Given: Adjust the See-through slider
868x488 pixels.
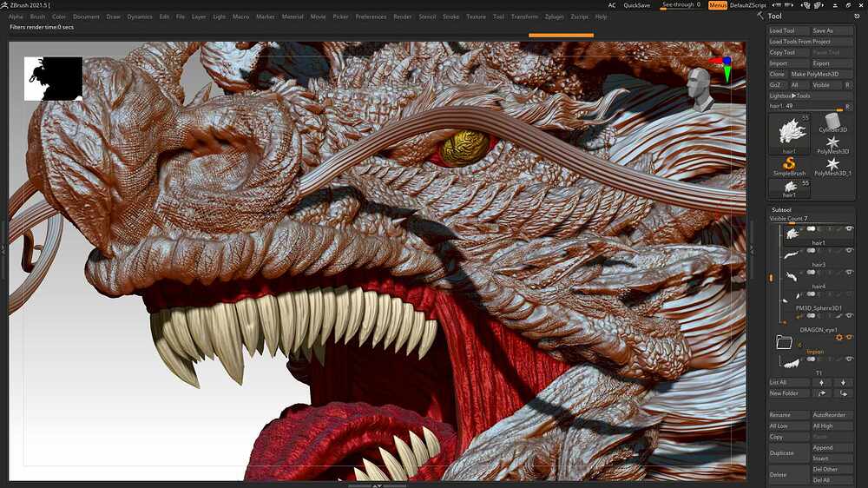Looking at the screenshot, I should 681,5.
